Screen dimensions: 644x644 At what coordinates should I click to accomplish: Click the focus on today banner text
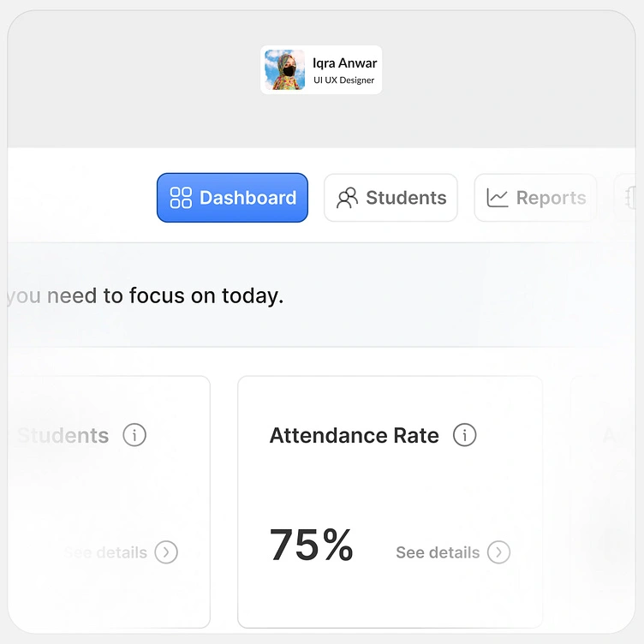click(146, 296)
